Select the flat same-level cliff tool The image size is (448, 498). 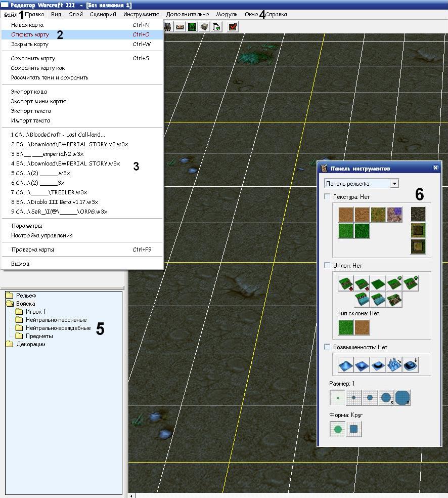tap(378, 283)
